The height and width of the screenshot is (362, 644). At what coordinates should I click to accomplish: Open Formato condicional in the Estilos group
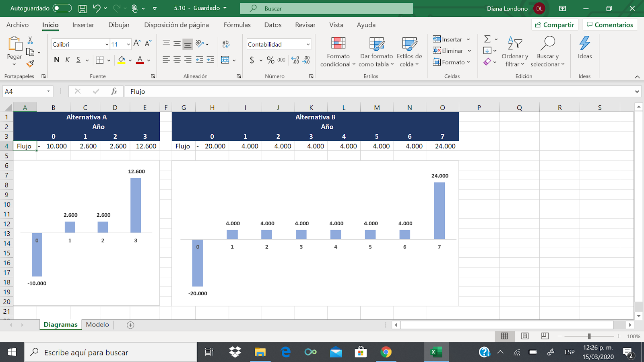click(x=337, y=51)
